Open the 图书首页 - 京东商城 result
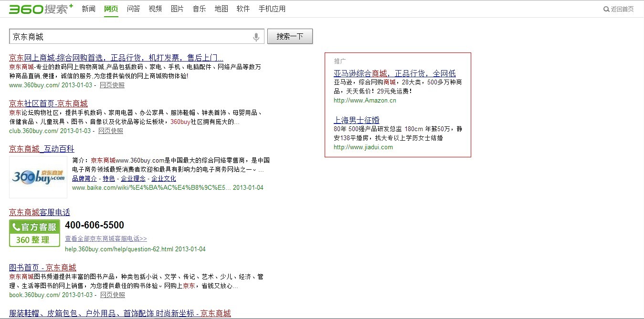This screenshot has width=644, height=319. 42,268
